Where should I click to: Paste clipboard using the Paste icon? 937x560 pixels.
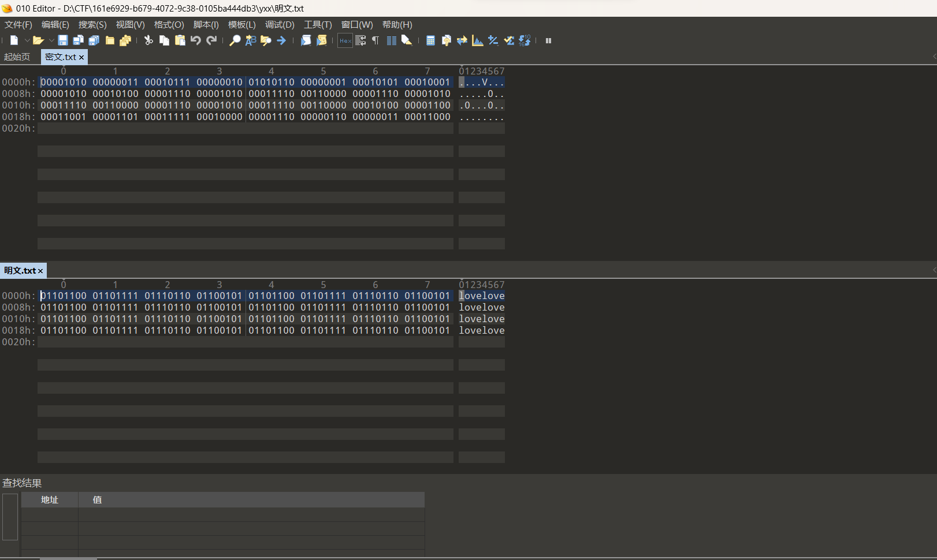(180, 40)
